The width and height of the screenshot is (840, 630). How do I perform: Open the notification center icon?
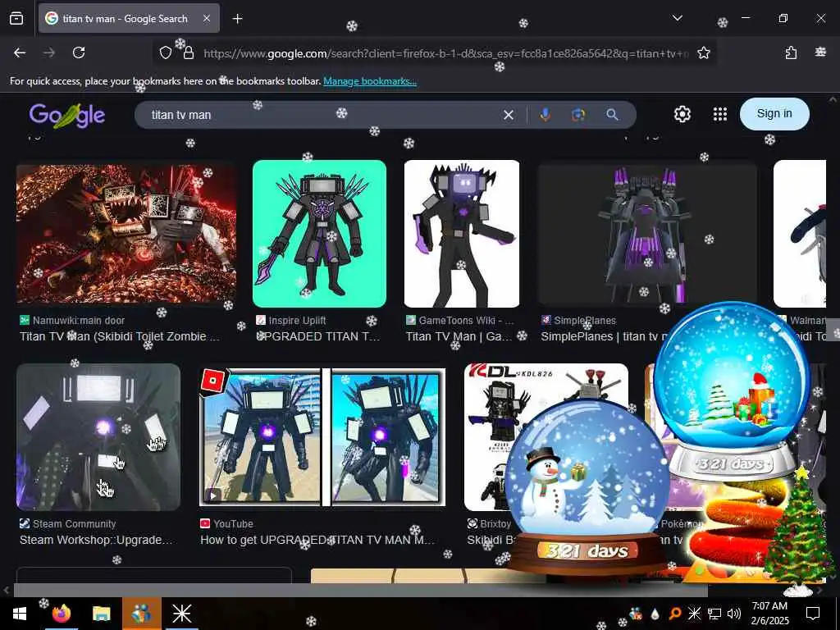pos(813,614)
